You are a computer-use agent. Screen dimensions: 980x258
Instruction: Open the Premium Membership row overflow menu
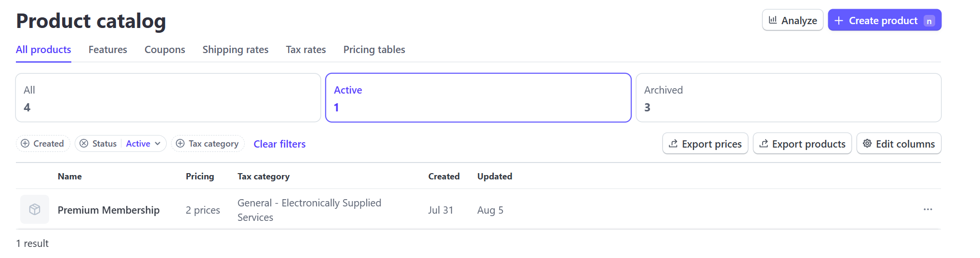click(x=928, y=209)
